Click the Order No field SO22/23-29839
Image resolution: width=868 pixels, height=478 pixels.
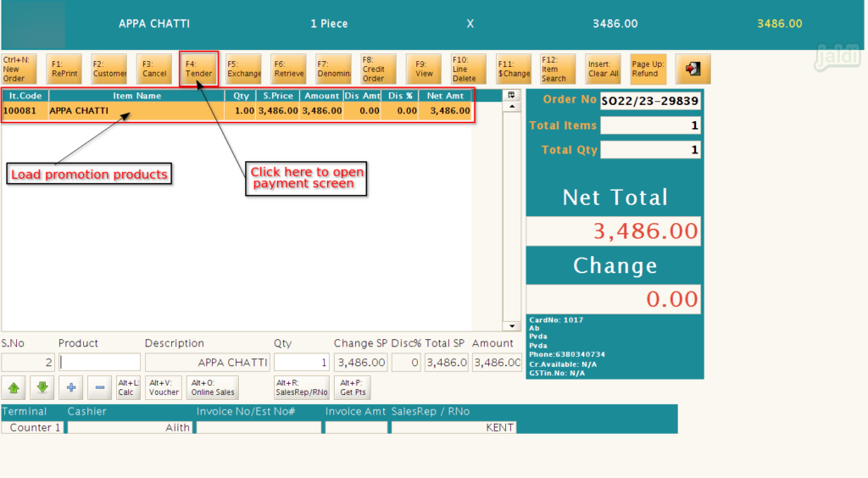click(650, 101)
